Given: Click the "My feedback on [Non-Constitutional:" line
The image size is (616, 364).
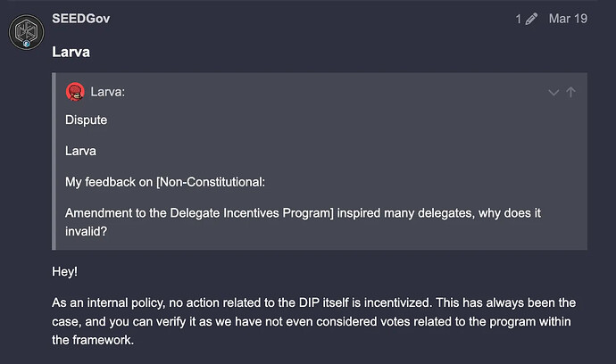Looking at the screenshot, I should pos(166,182).
